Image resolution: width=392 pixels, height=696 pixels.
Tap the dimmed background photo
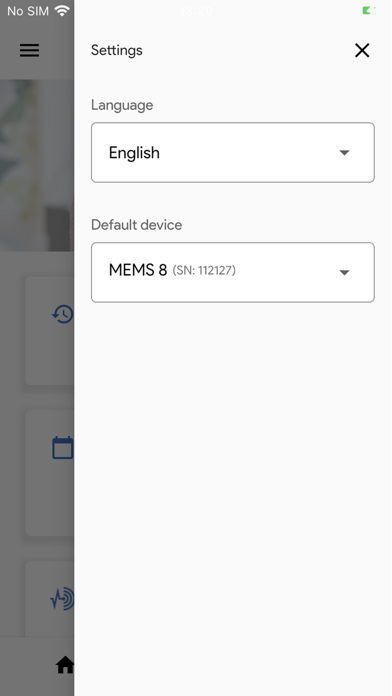tap(37, 165)
